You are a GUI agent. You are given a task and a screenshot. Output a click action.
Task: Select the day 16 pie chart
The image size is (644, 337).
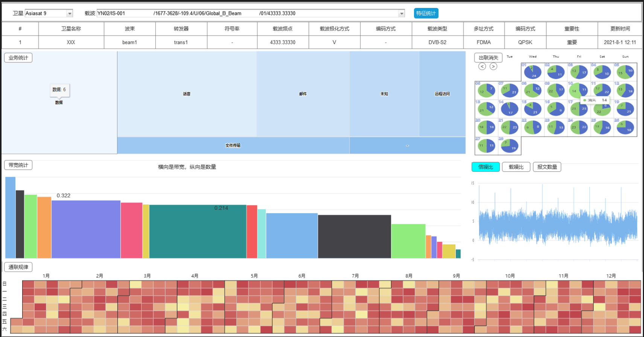point(556,109)
